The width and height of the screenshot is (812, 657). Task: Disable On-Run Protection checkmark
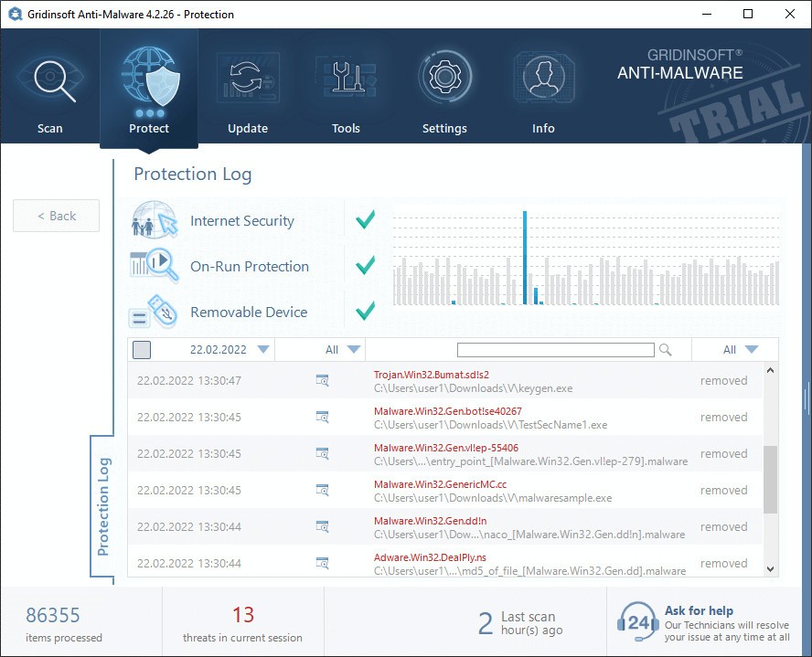(366, 266)
